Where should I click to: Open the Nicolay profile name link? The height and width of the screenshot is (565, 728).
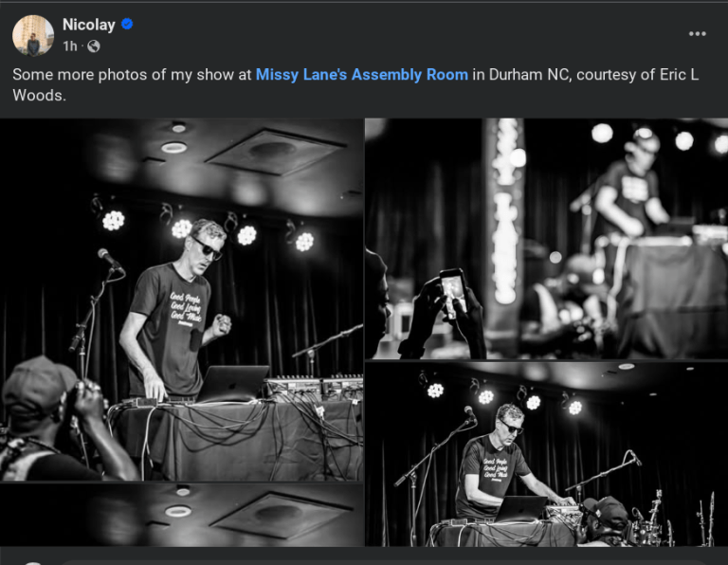(89, 25)
